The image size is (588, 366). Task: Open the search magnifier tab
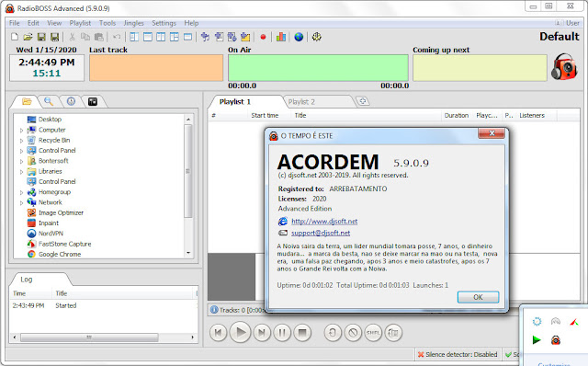[49, 101]
